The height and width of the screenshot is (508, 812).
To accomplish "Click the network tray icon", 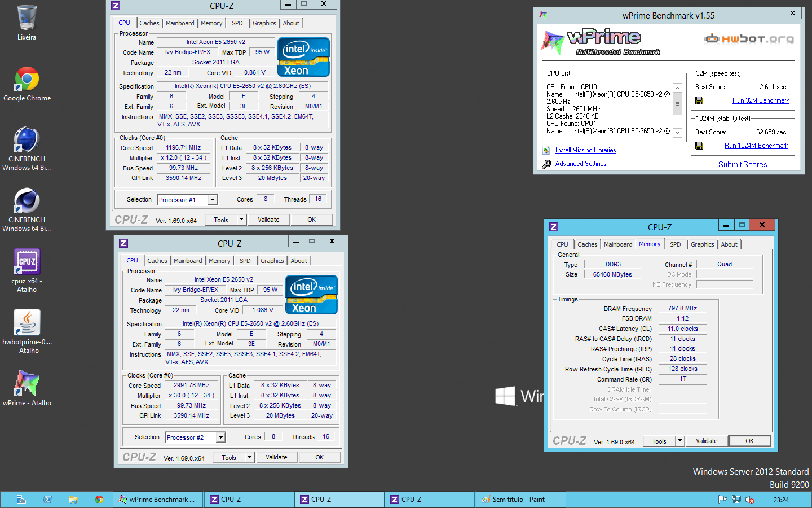I will tap(736, 500).
